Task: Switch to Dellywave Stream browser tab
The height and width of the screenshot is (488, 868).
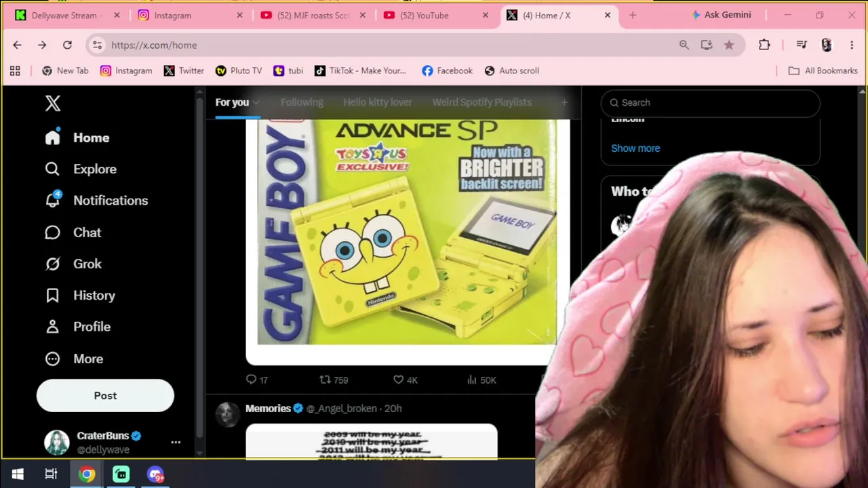Action: pos(67,15)
